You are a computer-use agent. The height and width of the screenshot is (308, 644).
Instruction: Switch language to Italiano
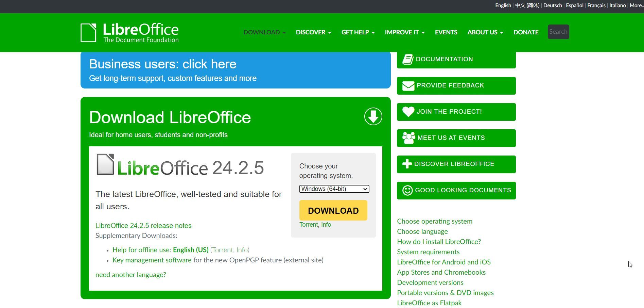pyautogui.click(x=617, y=5)
